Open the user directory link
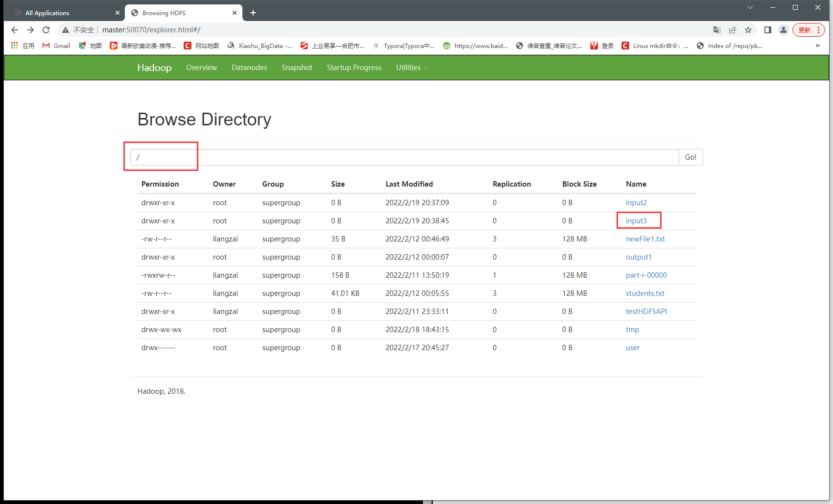This screenshot has width=833, height=504. (633, 348)
